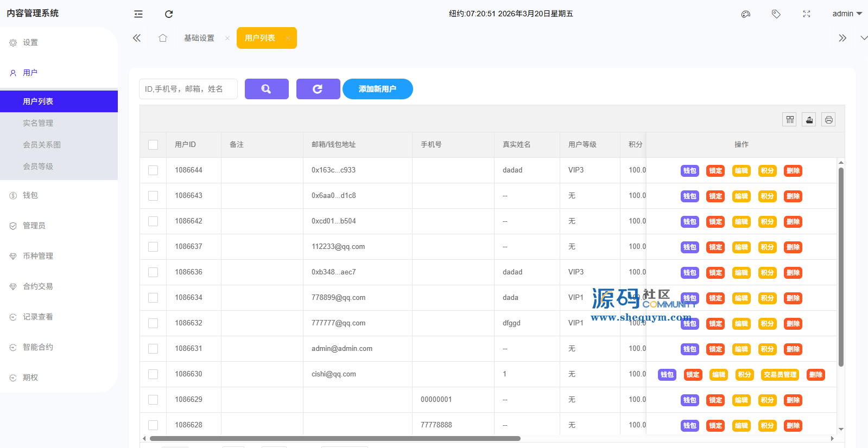
Task: Expand the 管理员 sidebar section
Action: point(34,226)
